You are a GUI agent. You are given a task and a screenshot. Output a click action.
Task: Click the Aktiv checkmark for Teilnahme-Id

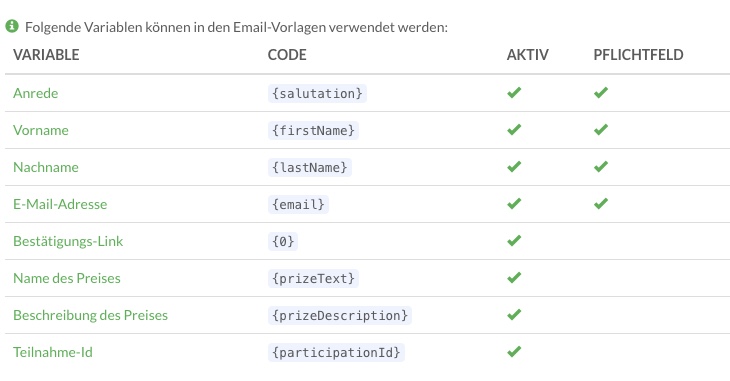click(514, 352)
